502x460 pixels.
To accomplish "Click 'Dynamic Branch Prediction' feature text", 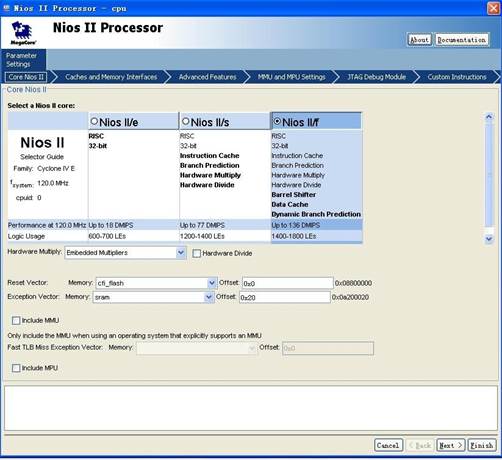I will point(316,214).
